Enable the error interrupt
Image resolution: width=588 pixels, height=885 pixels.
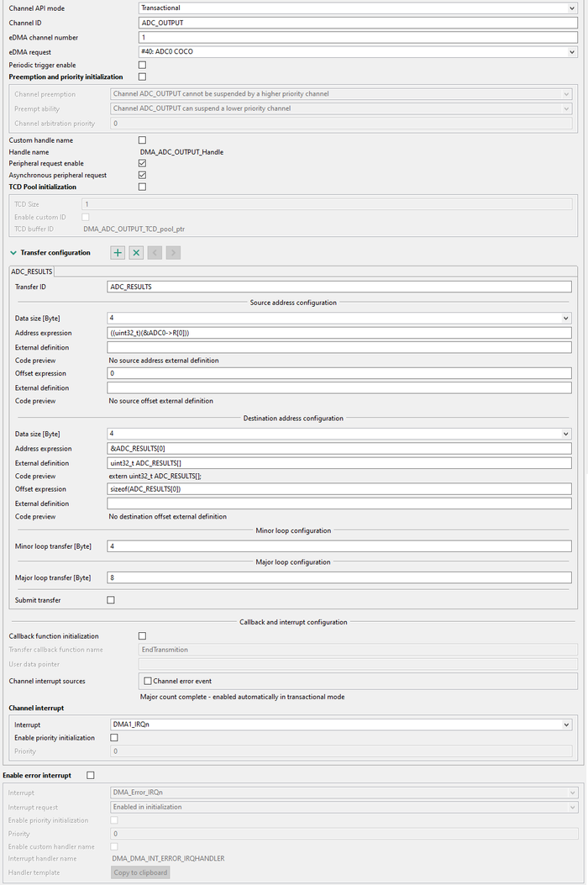[90, 776]
